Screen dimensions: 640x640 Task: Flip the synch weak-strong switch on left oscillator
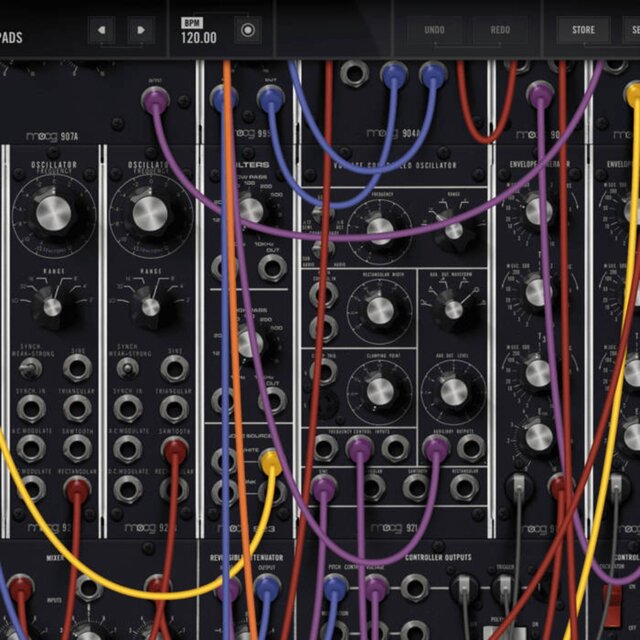coord(30,368)
